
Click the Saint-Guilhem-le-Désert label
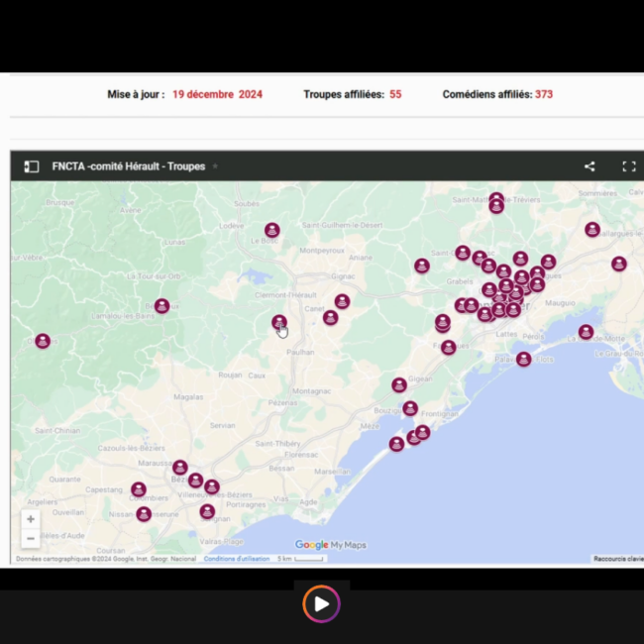pos(342,225)
